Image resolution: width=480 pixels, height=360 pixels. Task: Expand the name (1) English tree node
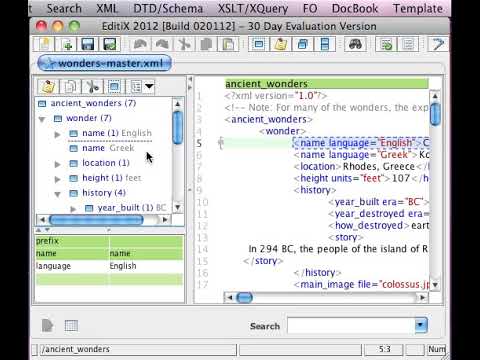[x=57, y=134]
